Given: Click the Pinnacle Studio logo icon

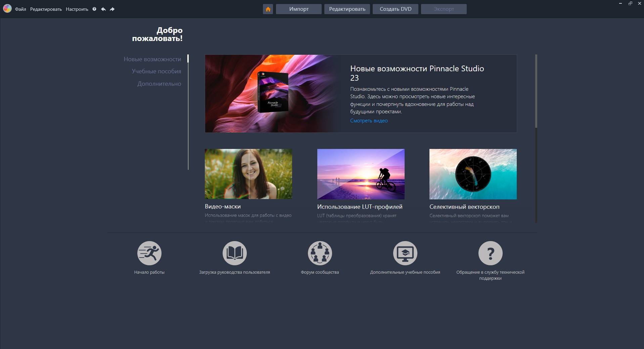Looking at the screenshot, I should [7, 9].
